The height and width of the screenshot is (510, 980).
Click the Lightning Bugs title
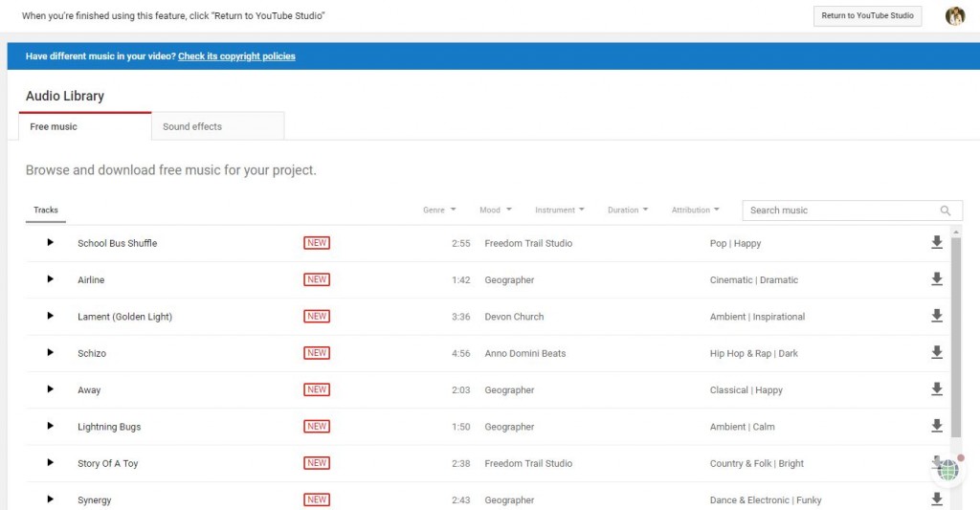109,427
